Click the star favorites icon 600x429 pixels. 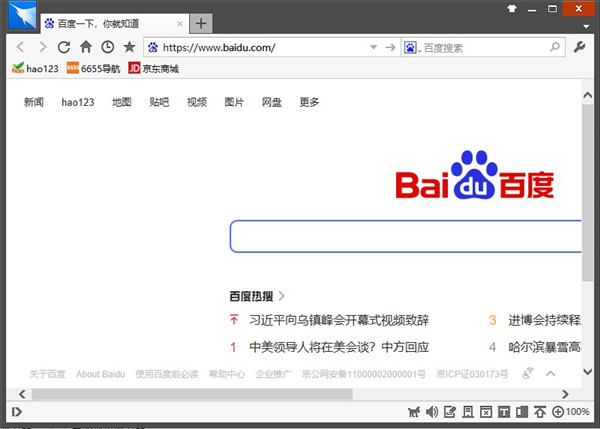[129, 47]
